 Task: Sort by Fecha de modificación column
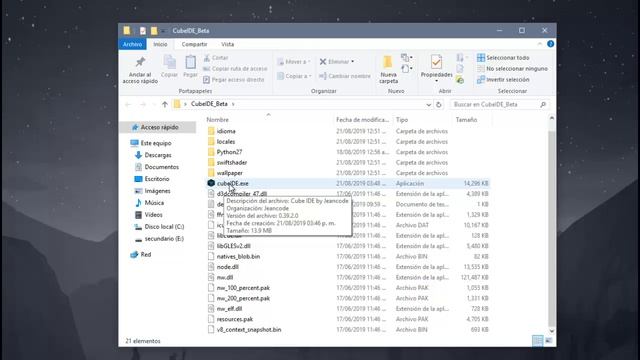click(362, 120)
